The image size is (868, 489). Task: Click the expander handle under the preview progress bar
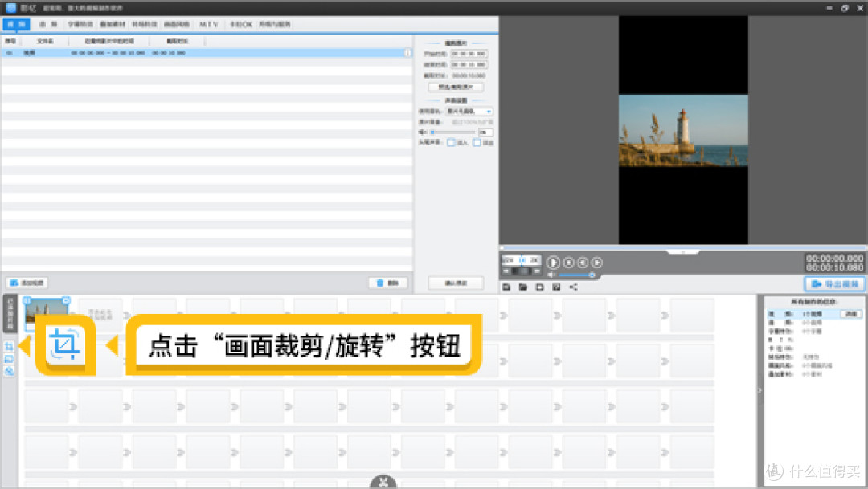682,252
